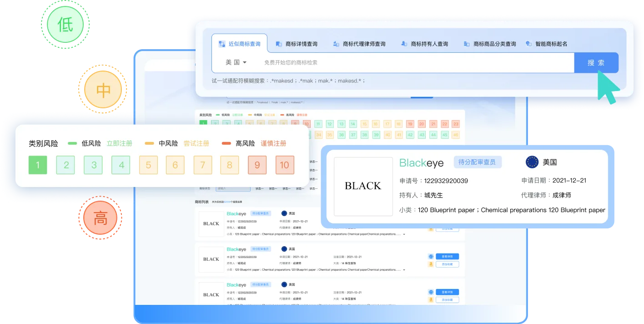Click 查看详情 in the middle result card
Image resolution: width=644 pixels, height=324 pixels.
pyautogui.click(x=447, y=257)
